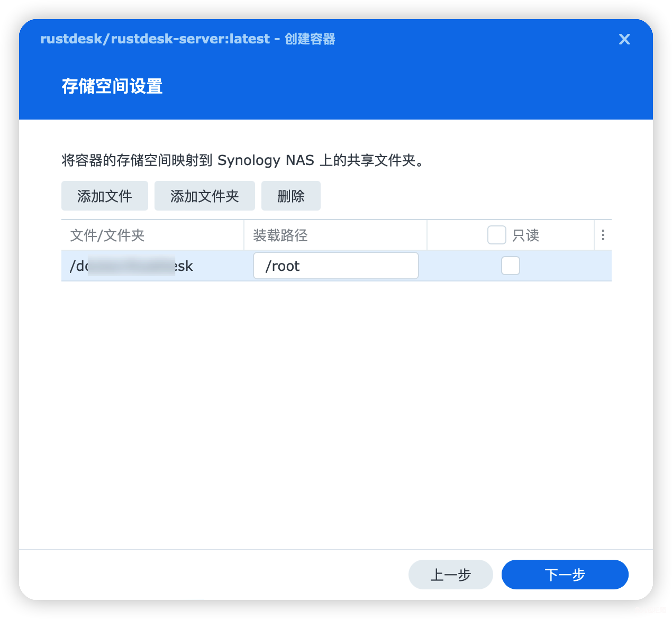Click the masked docker folder path text
The width and height of the screenshot is (672, 619).
(x=131, y=266)
